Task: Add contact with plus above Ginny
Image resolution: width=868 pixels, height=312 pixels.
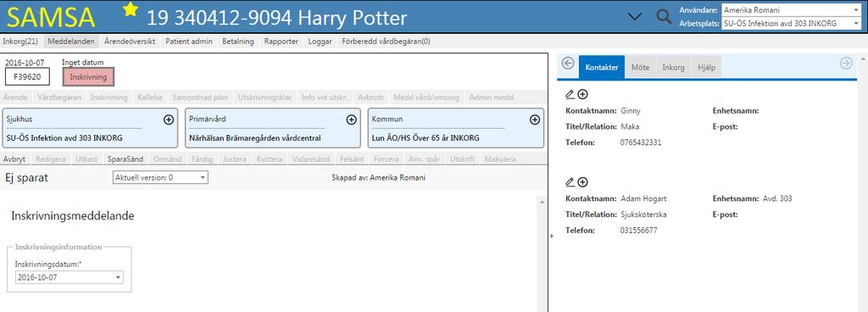Action: coord(582,95)
